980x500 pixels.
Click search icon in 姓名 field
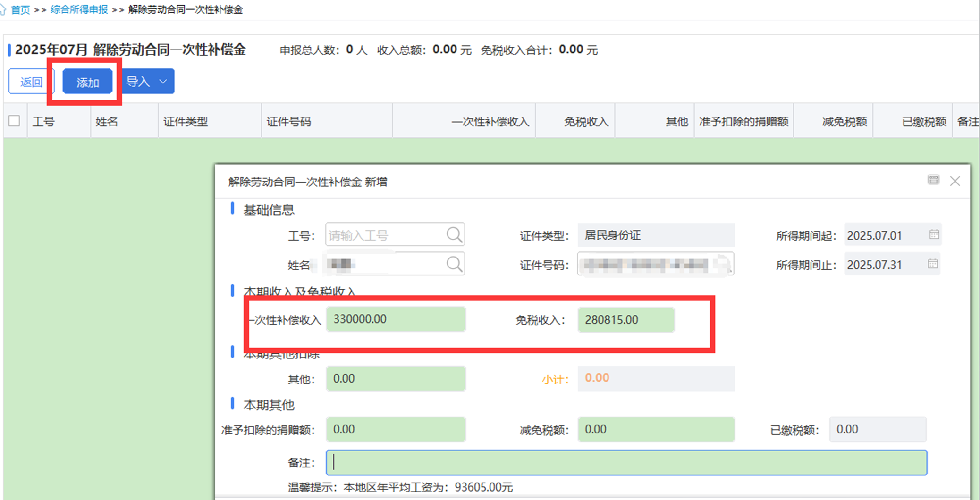pos(454,264)
